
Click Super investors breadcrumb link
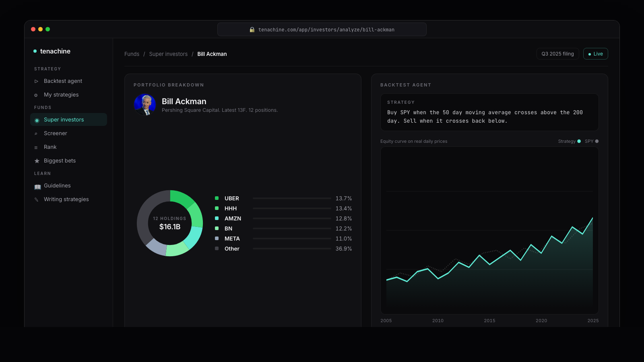click(168, 54)
